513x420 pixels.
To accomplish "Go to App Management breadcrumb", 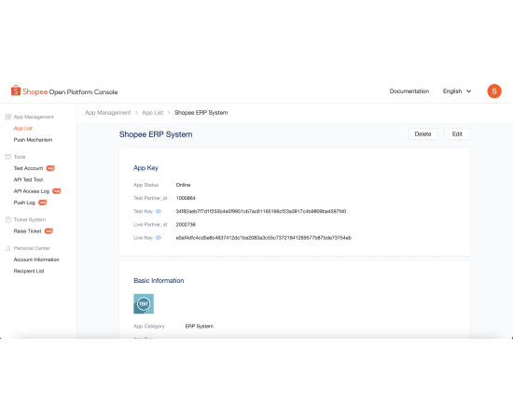I will point(107,113).
